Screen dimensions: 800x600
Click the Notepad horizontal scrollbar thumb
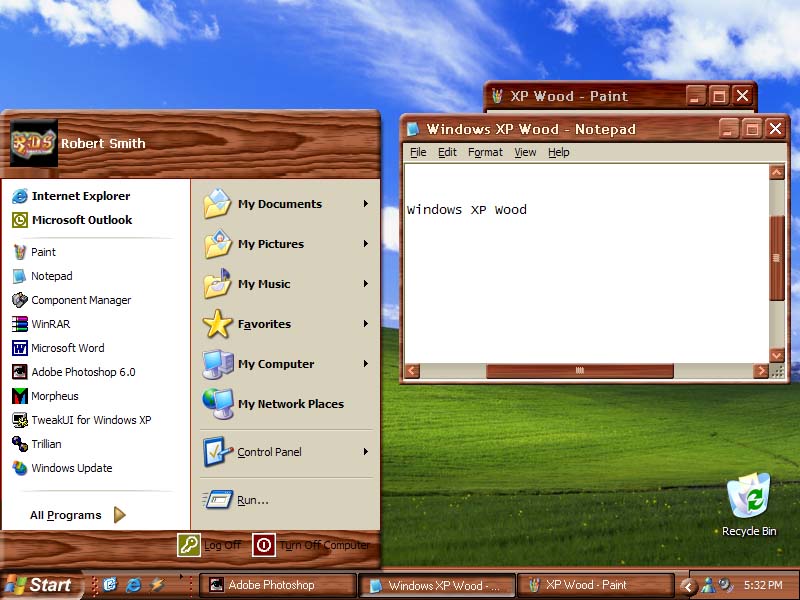click(x=580, y=370)
